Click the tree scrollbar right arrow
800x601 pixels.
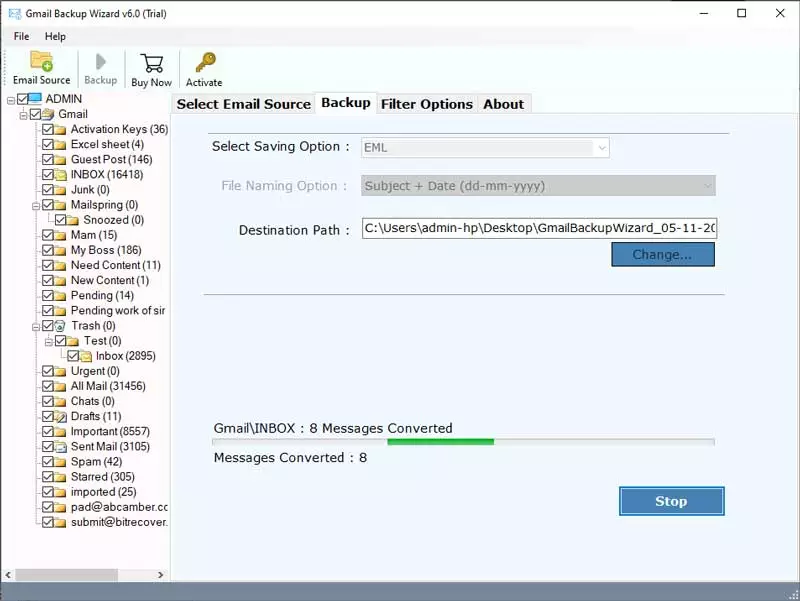161,574
